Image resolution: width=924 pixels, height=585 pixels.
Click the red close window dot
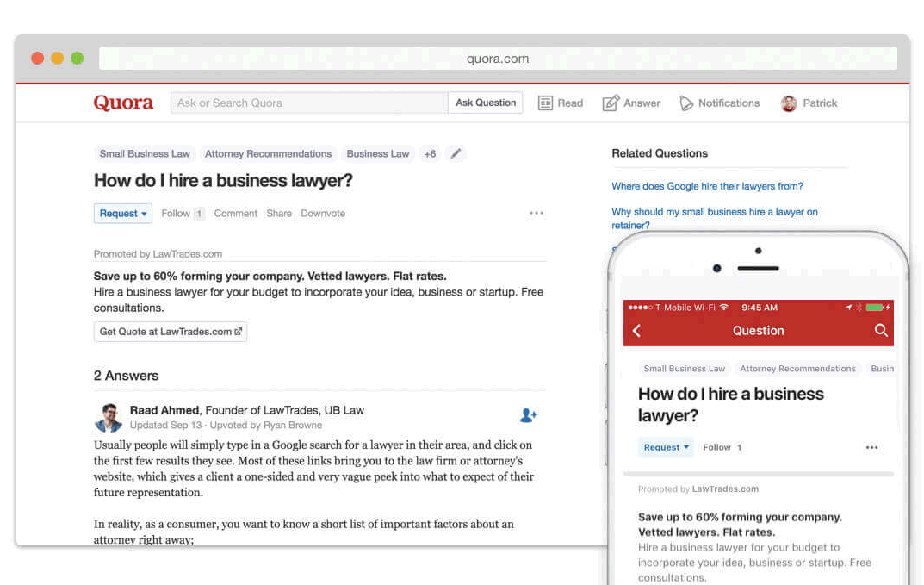point(38,59)
